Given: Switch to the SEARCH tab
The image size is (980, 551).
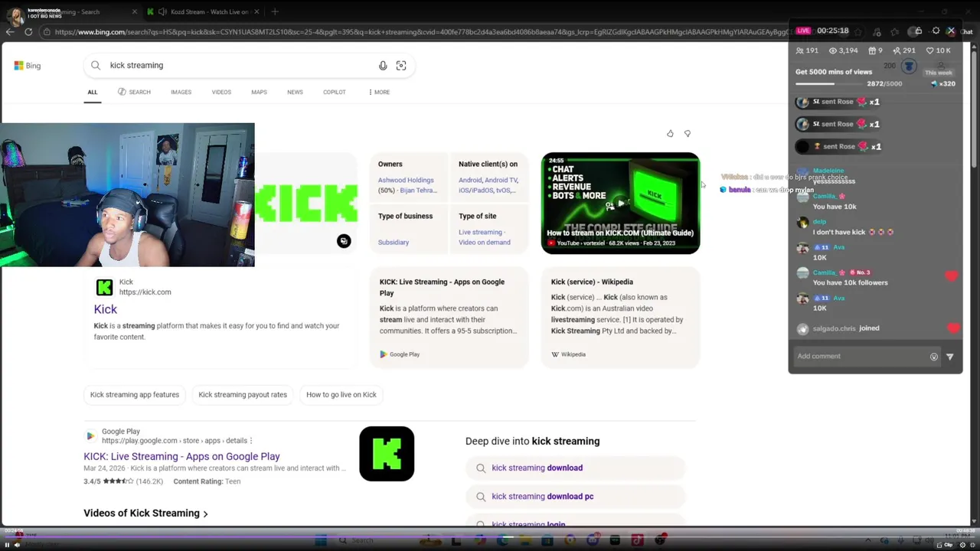Looking at the screenshot, I should coord(134,92).
